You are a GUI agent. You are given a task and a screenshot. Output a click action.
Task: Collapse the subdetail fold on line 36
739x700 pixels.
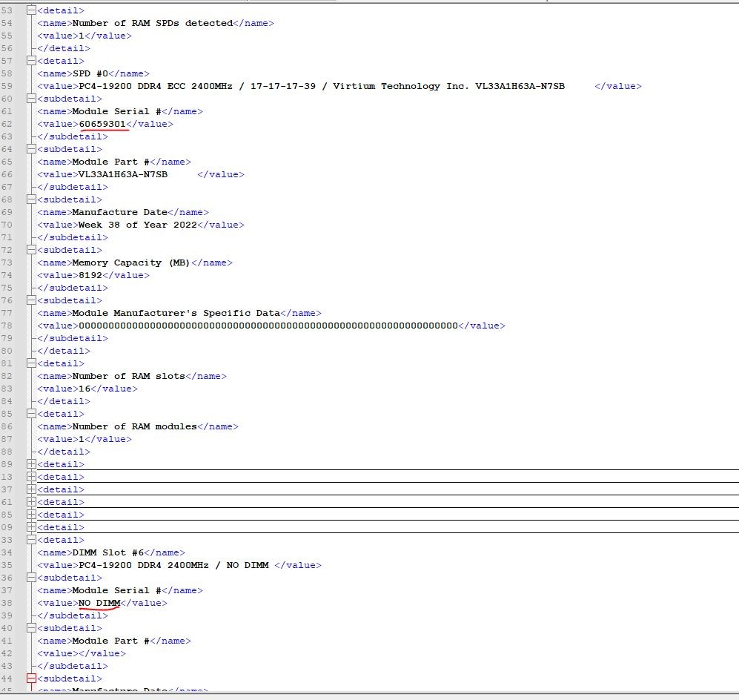32,578
